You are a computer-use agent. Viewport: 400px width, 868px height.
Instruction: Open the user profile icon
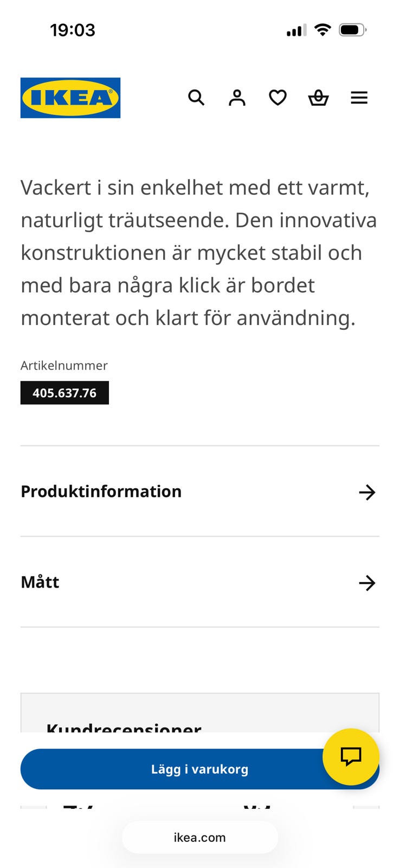point(237,98)
